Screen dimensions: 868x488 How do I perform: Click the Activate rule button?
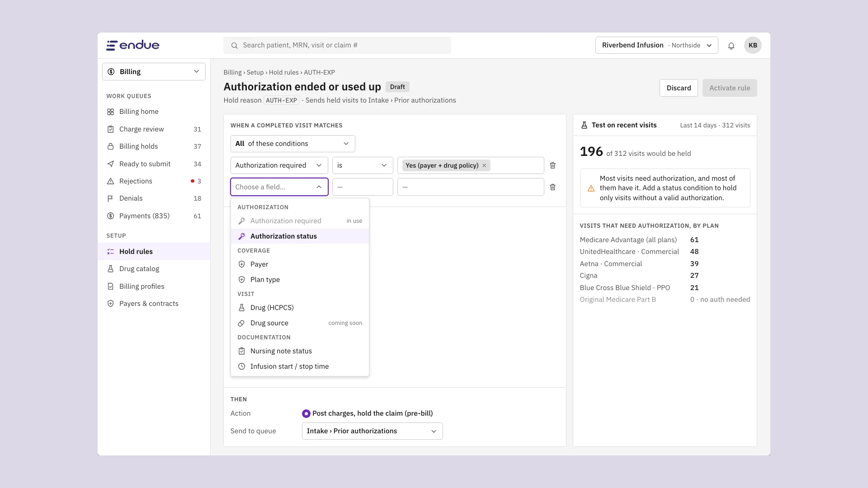point(730,88)
